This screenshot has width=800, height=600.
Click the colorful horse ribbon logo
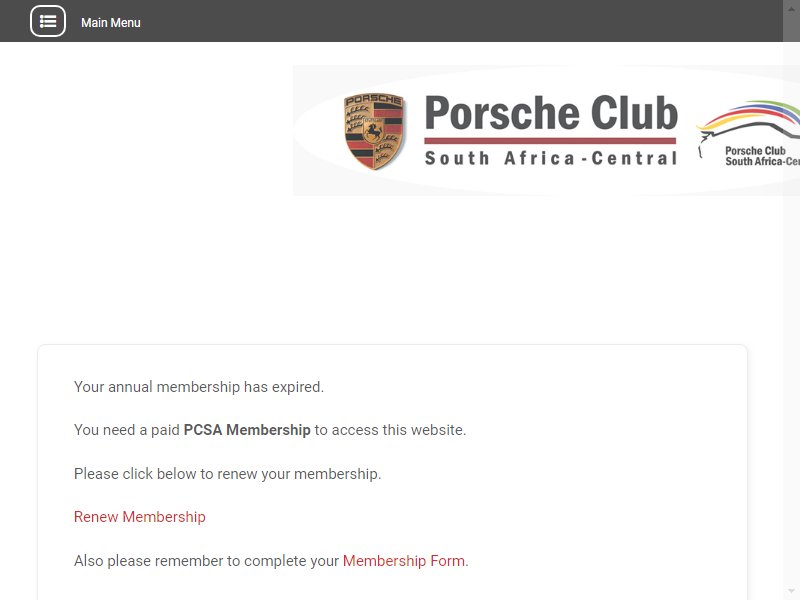(x=747, y=120)
